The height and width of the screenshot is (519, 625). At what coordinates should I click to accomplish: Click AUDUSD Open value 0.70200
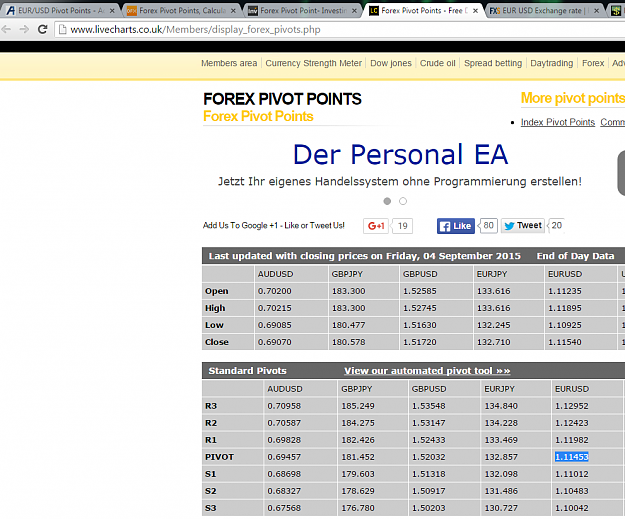click(x=274, y=291)
